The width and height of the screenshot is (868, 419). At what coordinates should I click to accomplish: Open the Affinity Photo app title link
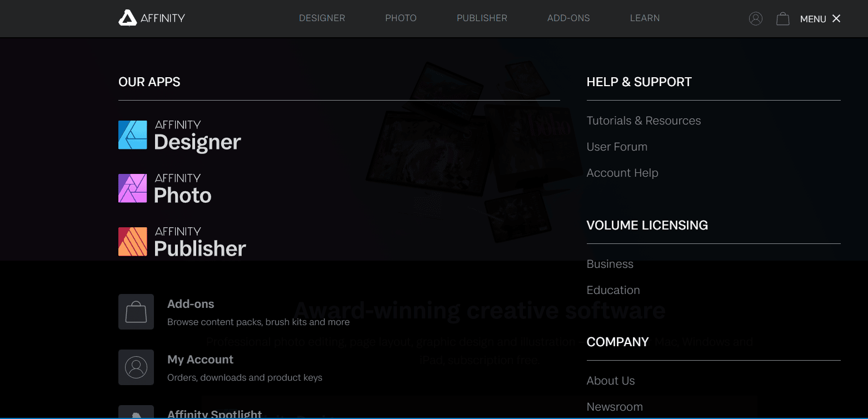coord(183,189)
